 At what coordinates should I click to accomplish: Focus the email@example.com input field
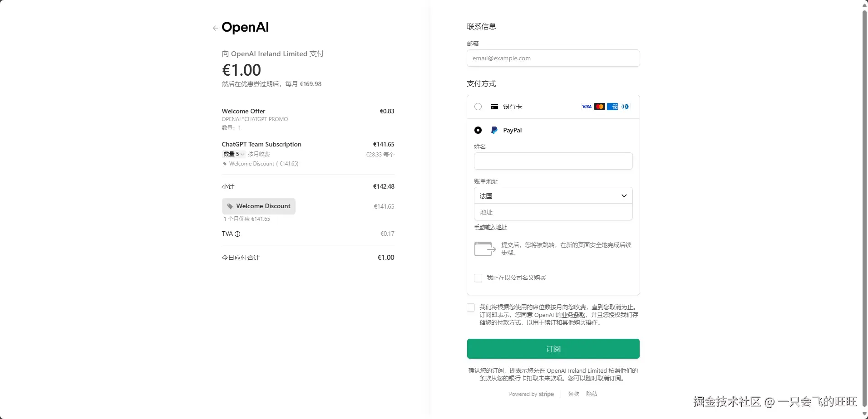point(553,58)
